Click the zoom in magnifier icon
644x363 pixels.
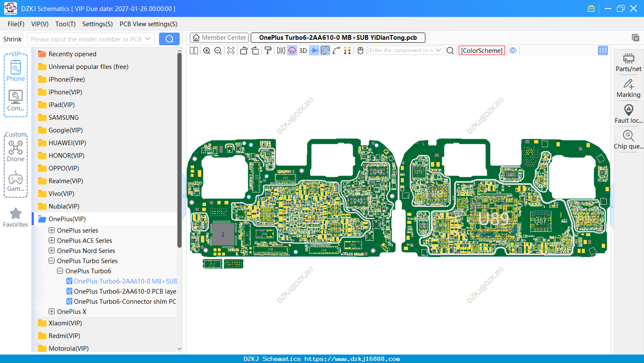point(207,50)
